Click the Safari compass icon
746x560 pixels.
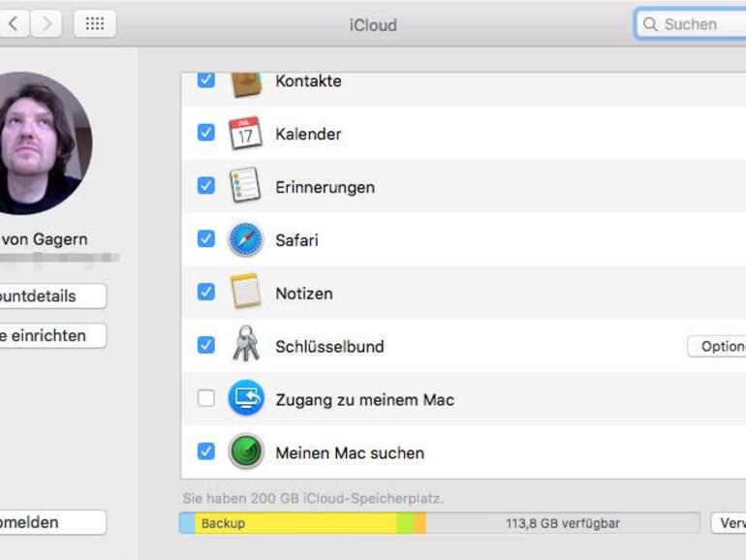pos(245,239)
